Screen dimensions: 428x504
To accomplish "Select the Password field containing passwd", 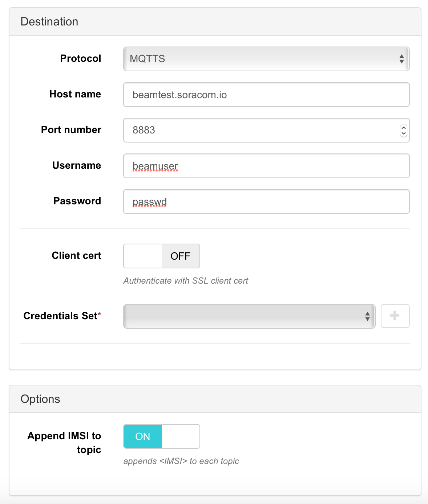I will (x=266, y=201).
